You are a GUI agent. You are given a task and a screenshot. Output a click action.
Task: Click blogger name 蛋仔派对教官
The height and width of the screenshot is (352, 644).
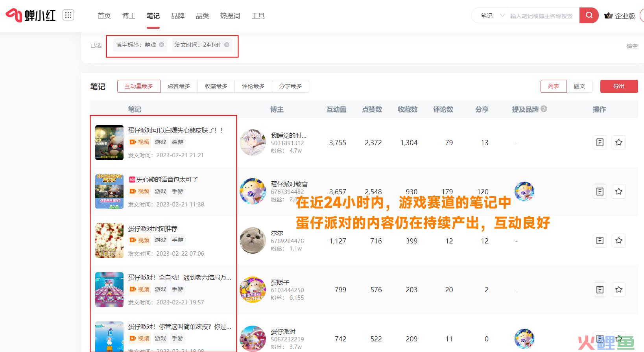[289, 184]
